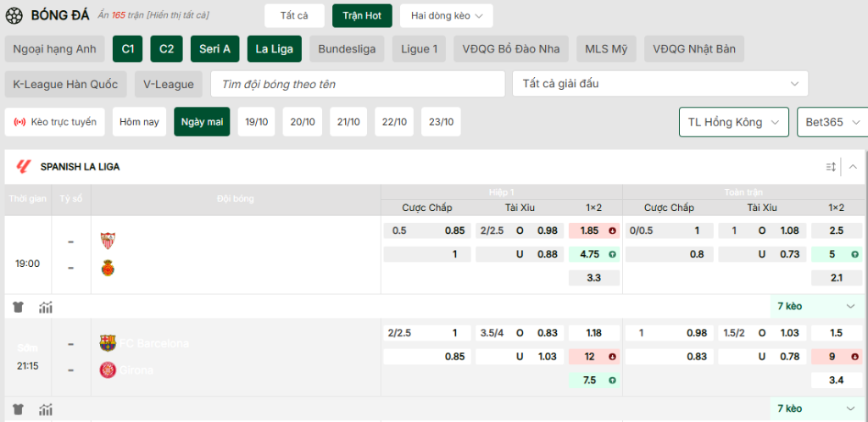Open the Tất cả giải đấu dropdown
This screenshot has width=868, height=422.
(x=659, y=84)
